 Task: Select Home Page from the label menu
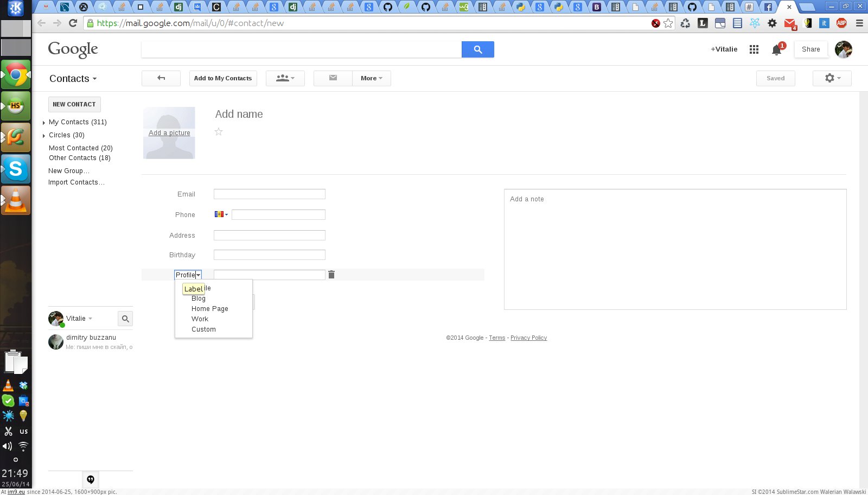[209, 309]
